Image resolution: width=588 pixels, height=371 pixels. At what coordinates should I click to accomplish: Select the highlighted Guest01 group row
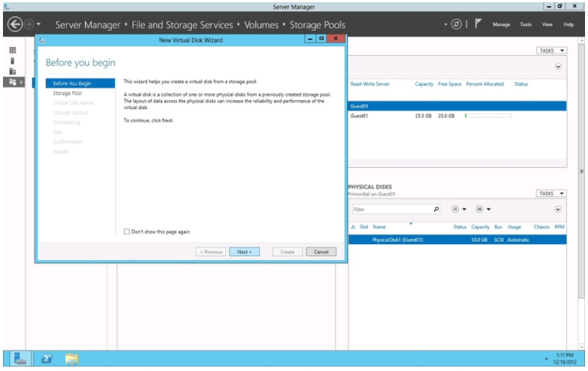point(457,106)
